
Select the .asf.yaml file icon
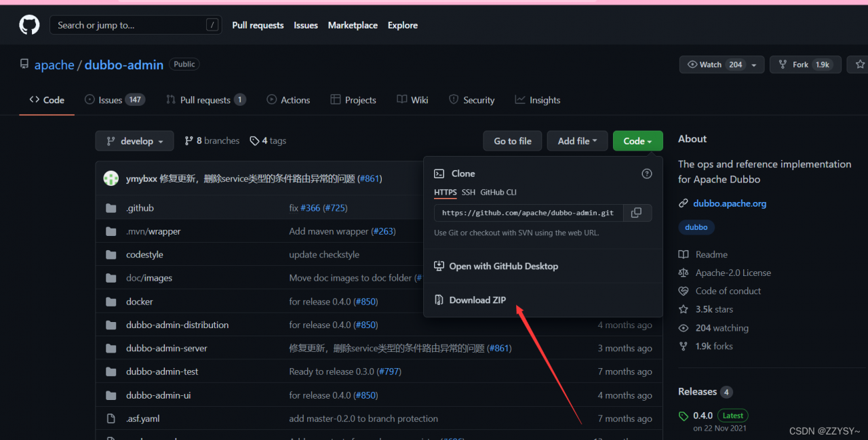point(111,419)
